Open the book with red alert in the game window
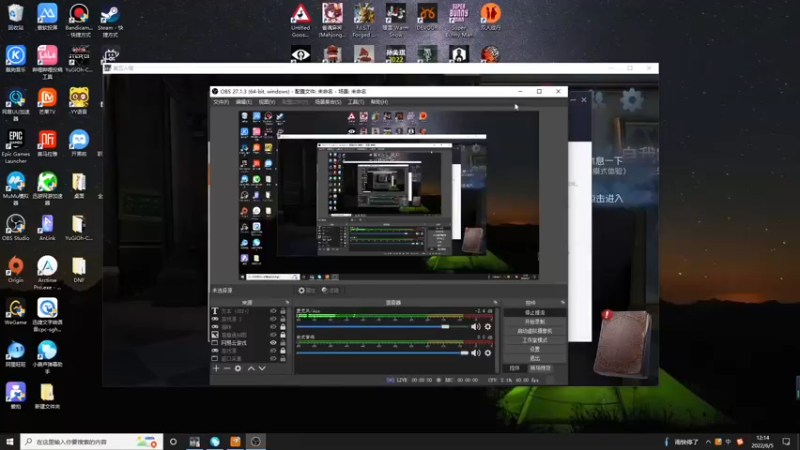Screen dimensions: 800x450 [623, 343]
